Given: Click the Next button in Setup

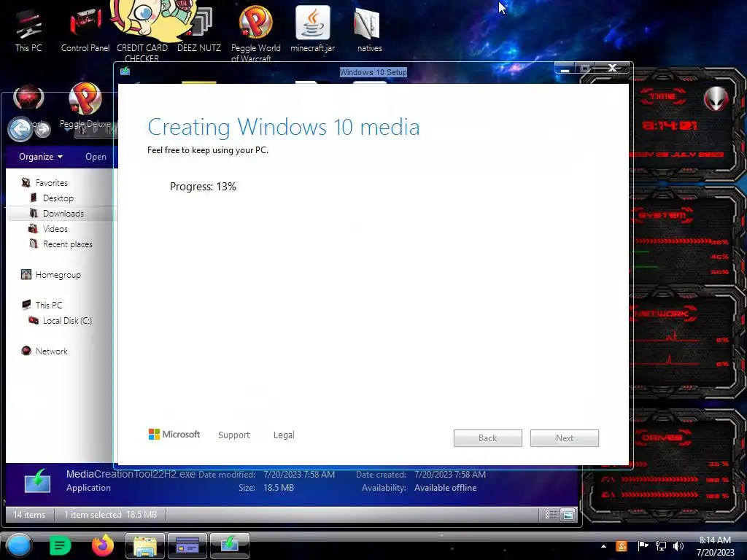Looking at the screenshot, I should [565, 438].
